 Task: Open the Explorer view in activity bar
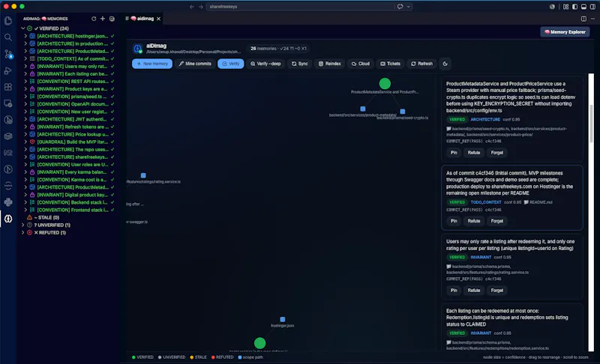[x=8, y=21]
